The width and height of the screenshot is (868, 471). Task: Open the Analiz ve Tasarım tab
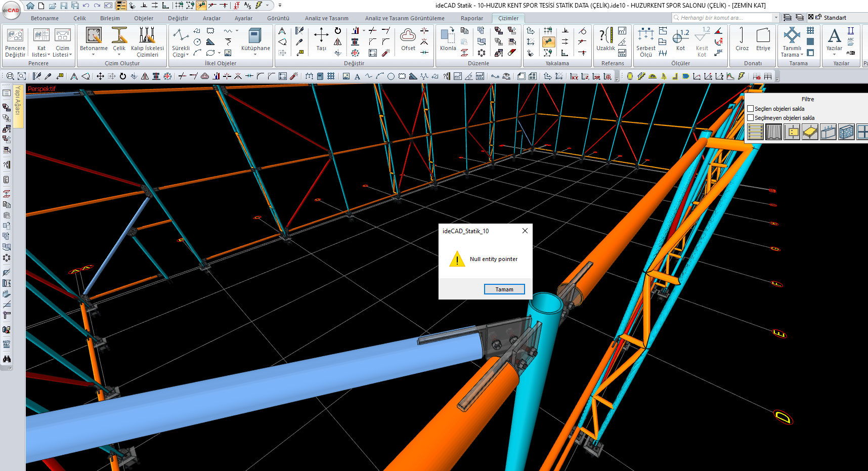coord(327,18)
